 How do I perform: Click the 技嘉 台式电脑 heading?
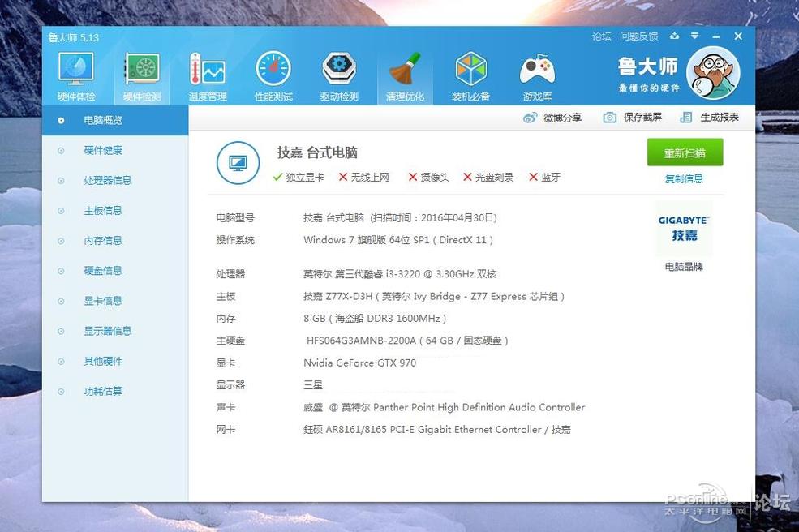[x=317, y=152]
